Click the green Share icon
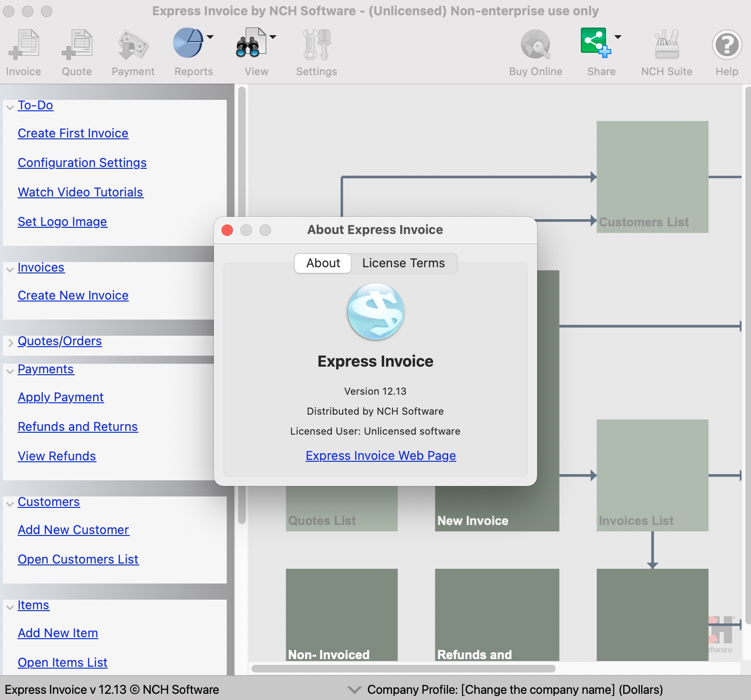The height and width of the screenshot is (700, 751). (x=596, y=43)
